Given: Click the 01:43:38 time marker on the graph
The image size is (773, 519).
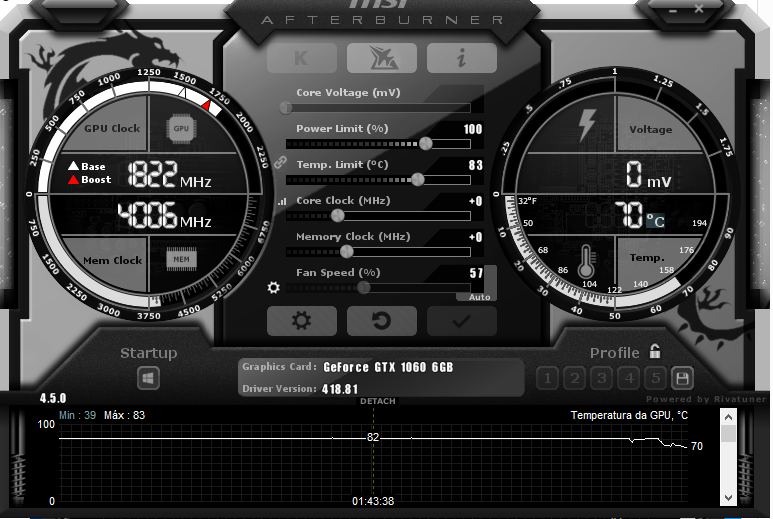Looking at the screenshot, I should pyautogui.click(x=373, y=501).
